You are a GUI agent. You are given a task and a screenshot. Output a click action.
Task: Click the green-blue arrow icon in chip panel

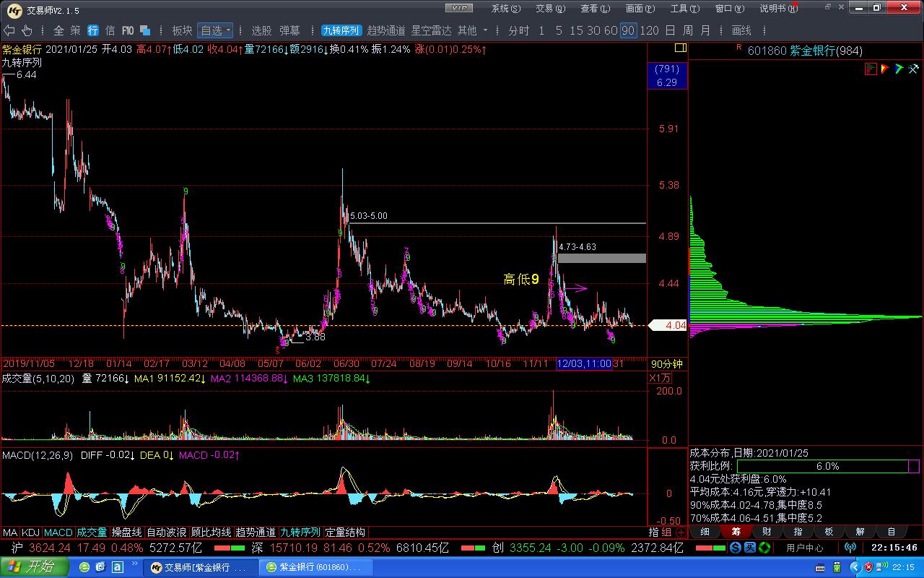tap(899, 69)
